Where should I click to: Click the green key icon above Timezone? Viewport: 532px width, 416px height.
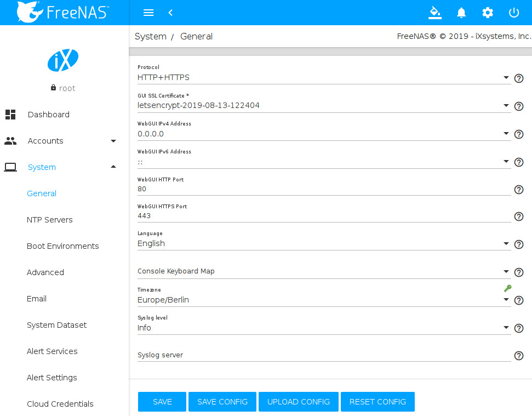[507, 288]
